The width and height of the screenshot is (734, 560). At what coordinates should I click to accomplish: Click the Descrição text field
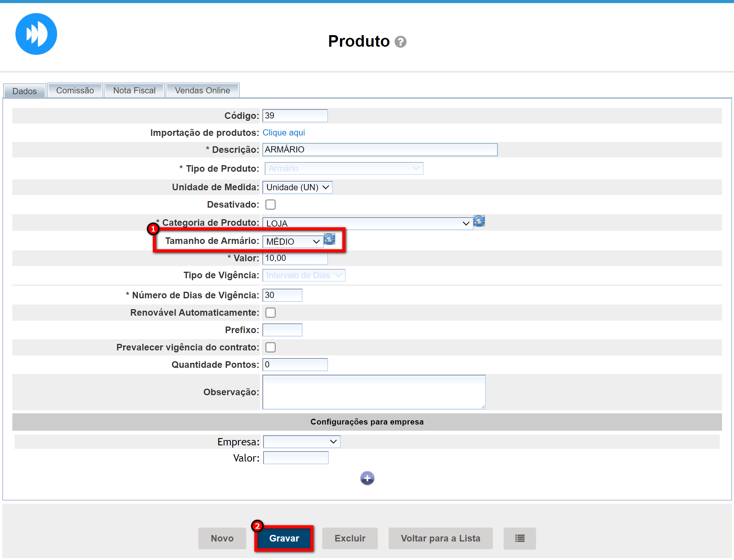(x=380, y=150)
